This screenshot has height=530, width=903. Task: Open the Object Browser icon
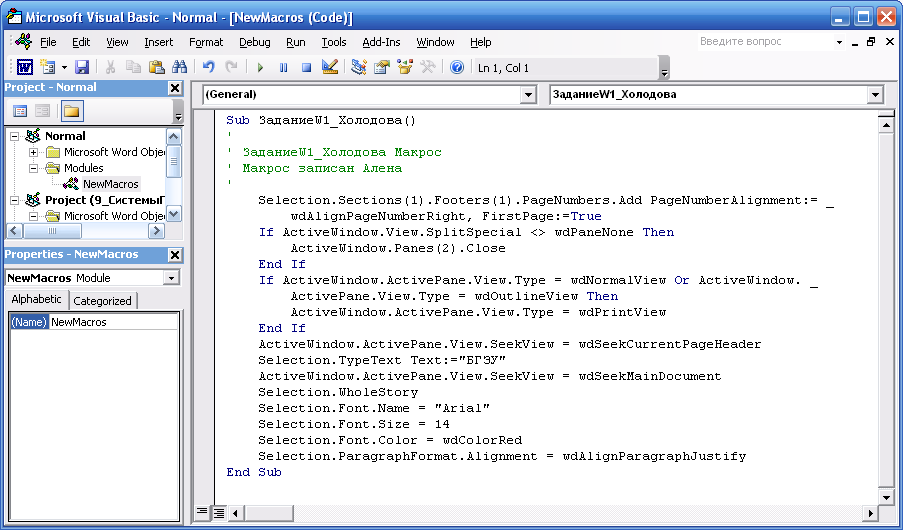(x=405, y=67)
